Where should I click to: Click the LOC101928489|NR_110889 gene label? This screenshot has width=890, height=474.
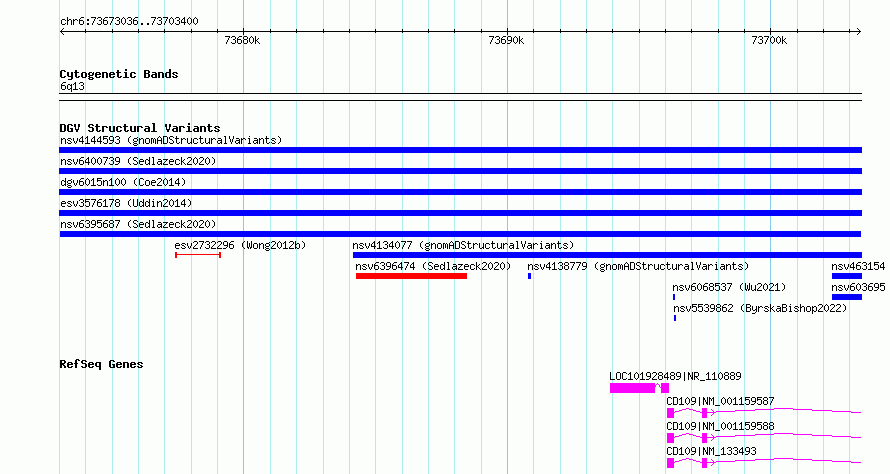[675, 376]
